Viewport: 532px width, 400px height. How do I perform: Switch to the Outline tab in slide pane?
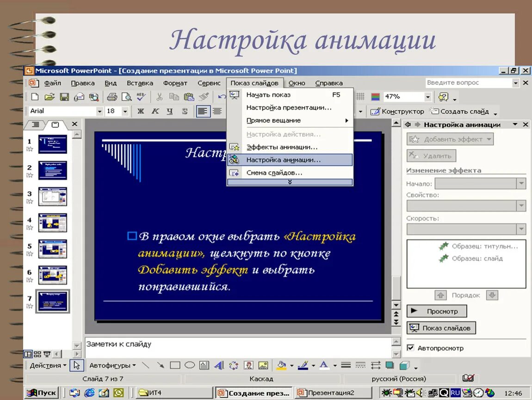coord(35,124)
